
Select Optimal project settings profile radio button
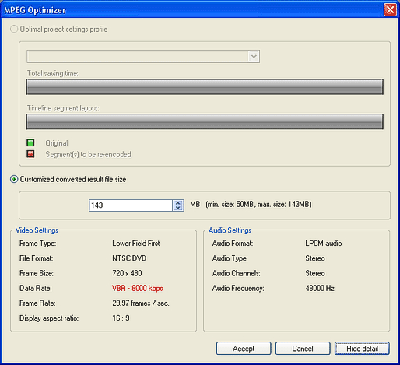14,29
